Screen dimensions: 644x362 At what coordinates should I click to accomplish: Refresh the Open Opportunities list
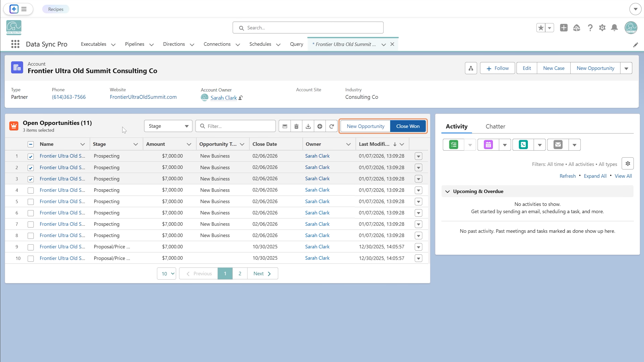pyautogui.click(x=332, y=126)
